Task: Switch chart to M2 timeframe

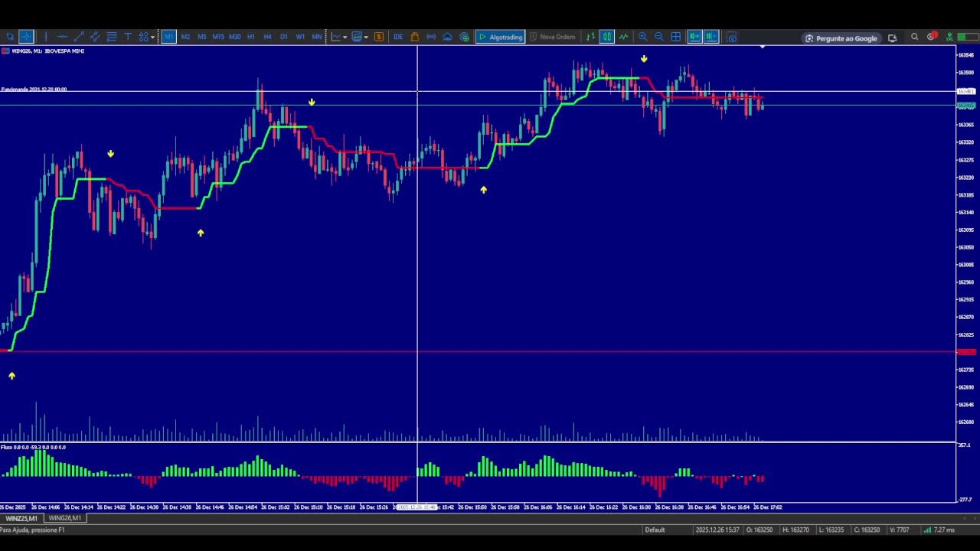Action: (185, 37)
